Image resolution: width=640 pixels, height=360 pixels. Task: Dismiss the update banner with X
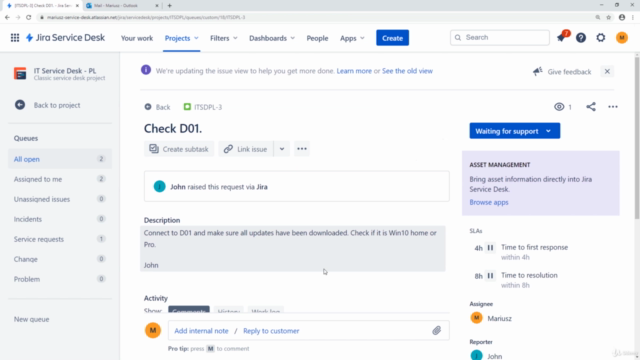[x=607, y=71]
